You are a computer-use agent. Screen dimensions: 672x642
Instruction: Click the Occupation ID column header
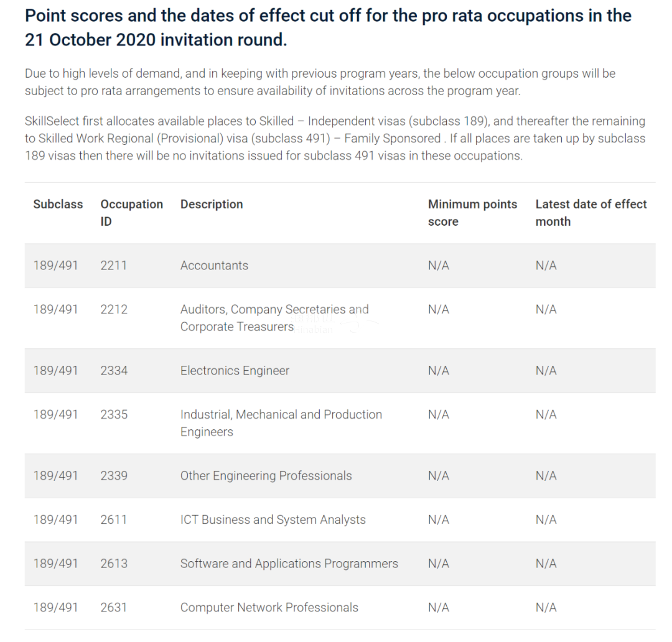[131, 213]
